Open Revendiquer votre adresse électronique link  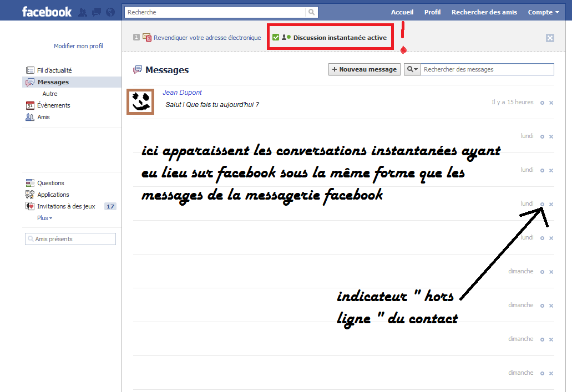206,38
